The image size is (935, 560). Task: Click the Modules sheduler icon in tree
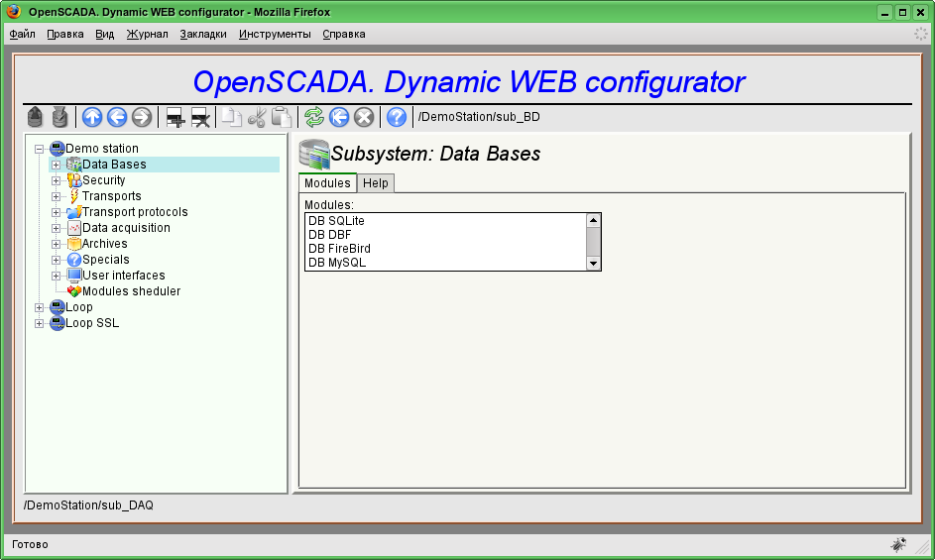click(x=74, y=291)
